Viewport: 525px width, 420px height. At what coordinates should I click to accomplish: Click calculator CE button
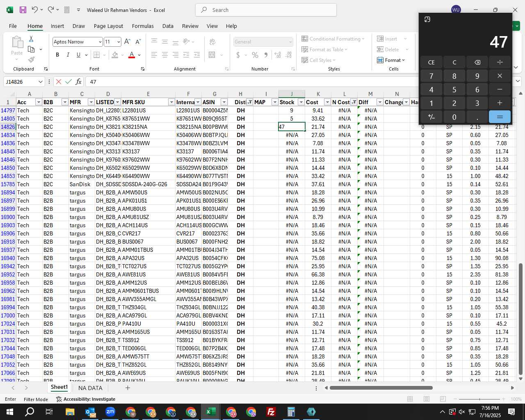coord(431,62)
